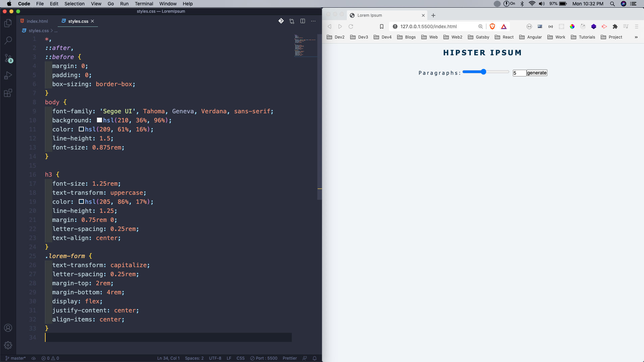Click the white background color swatch in the body rule

pyautogui.click(x=99, y=120)
